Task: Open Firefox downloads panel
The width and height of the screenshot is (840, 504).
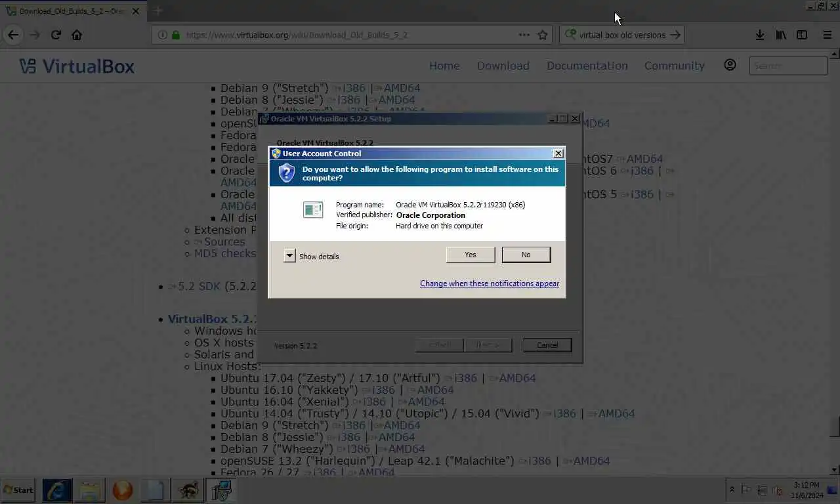Action: [759, 35]
